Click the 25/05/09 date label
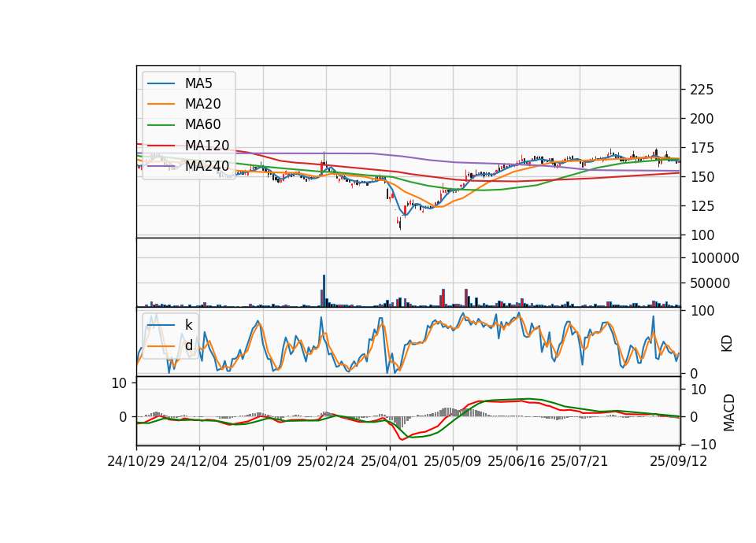This screenshot has height=543, width=756. coord(453,461)
